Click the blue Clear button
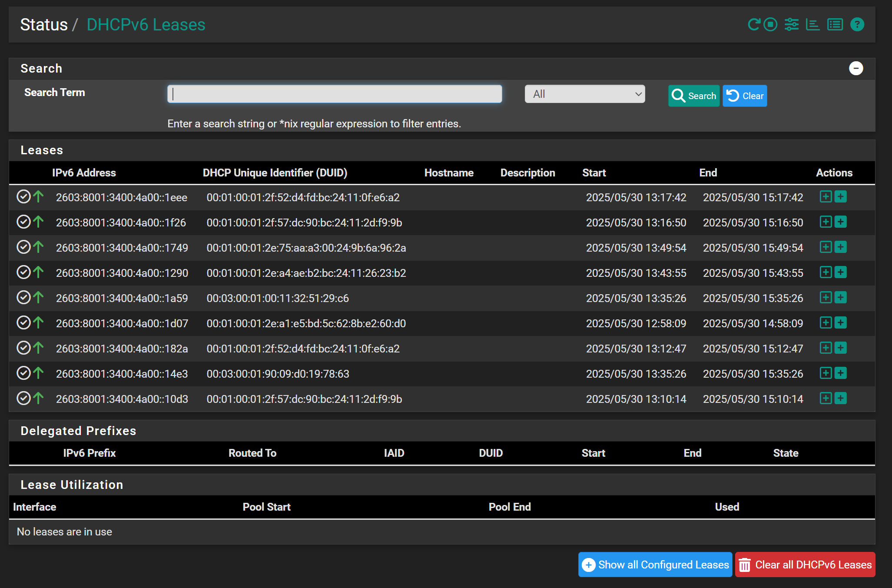 click(745, 96)
